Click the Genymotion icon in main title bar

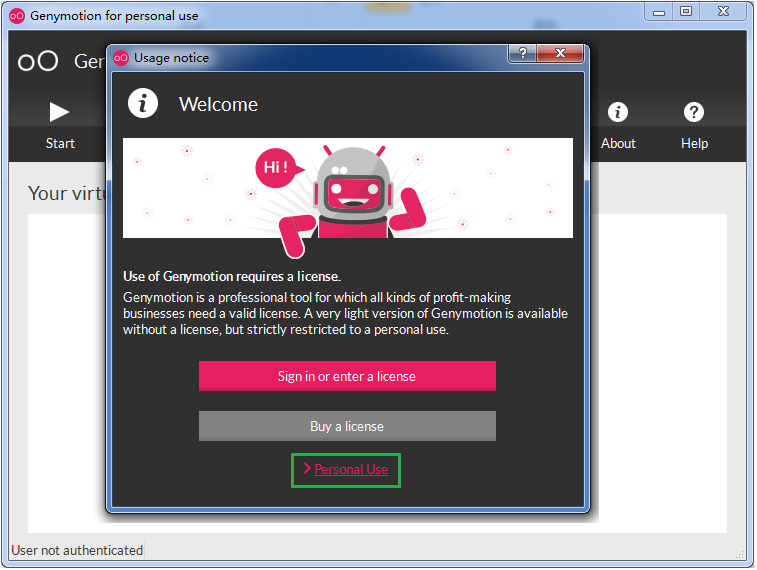click(x=17, y=16)
